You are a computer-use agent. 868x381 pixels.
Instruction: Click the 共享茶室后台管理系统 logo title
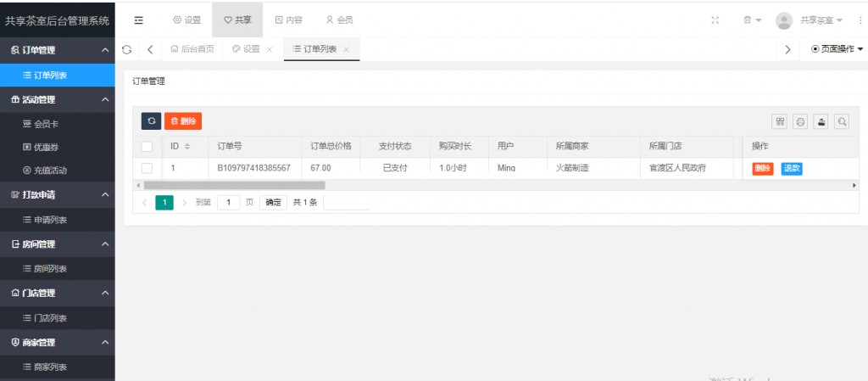(x=58, y=21)
